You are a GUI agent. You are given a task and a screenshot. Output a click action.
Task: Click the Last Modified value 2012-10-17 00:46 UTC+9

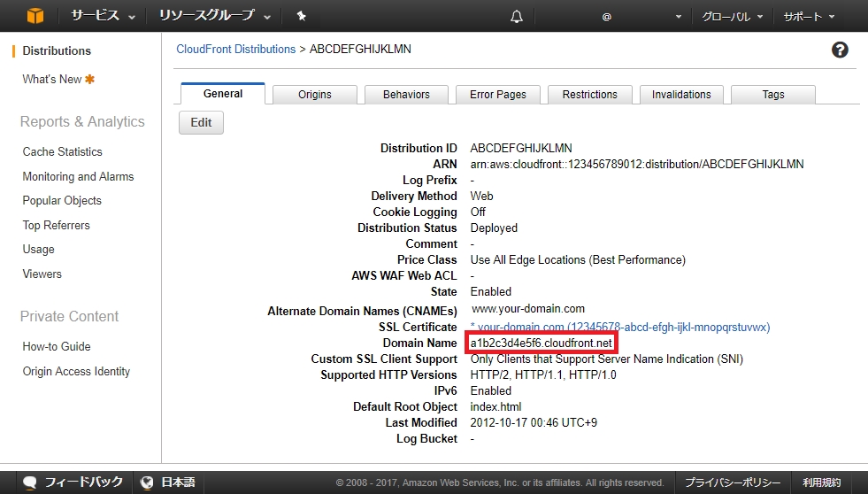[534, 422]
